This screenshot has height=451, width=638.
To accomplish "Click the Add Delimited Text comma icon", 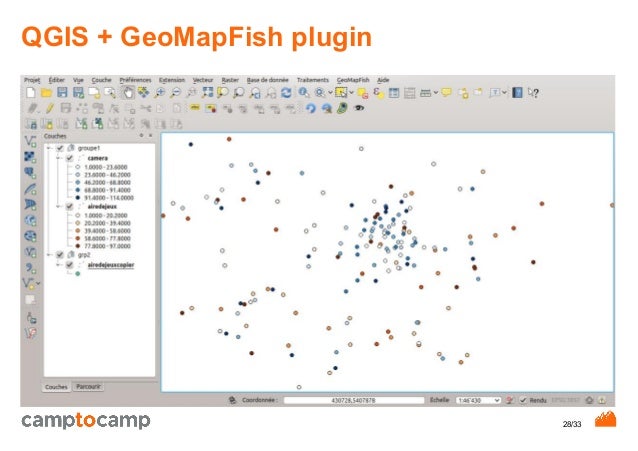I will coord(30,267).
